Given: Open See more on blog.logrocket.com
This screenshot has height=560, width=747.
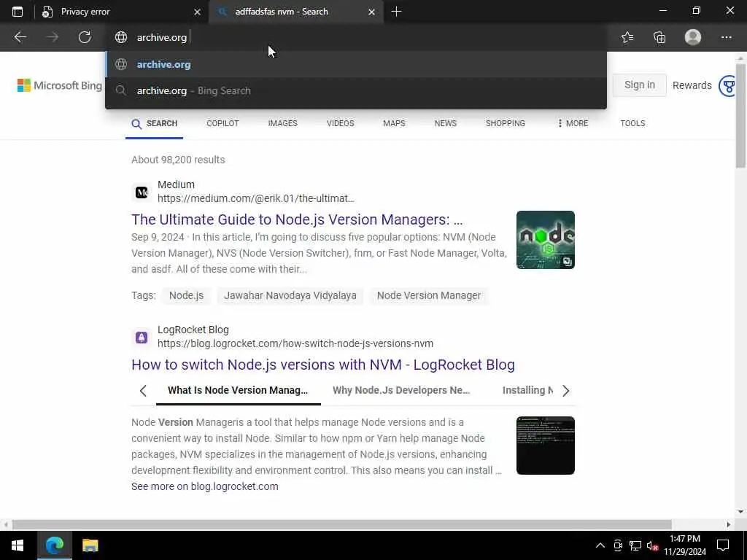Looking at the screenshot, I should (x=205, y=486).
